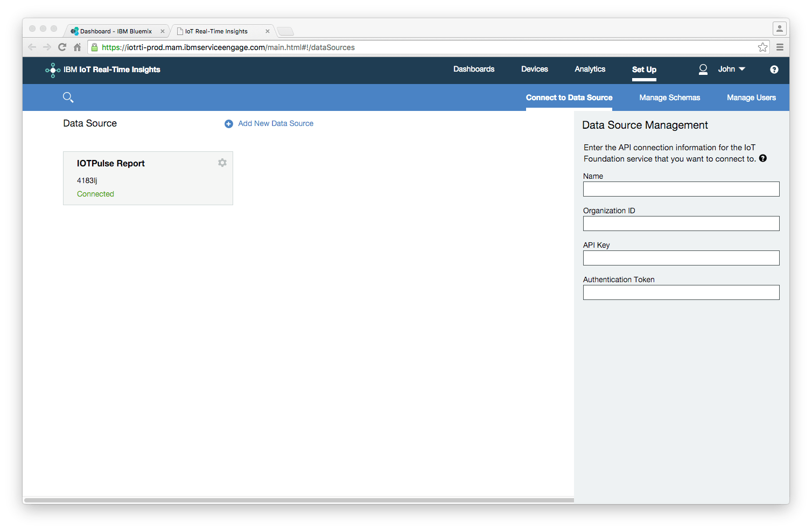Click the Connected status text
The image size is (812, 531).
(95, 194)
